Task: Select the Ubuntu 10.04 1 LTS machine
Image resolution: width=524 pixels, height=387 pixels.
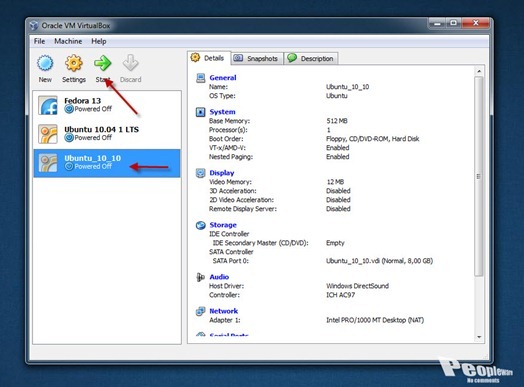Action: [107, 134]
